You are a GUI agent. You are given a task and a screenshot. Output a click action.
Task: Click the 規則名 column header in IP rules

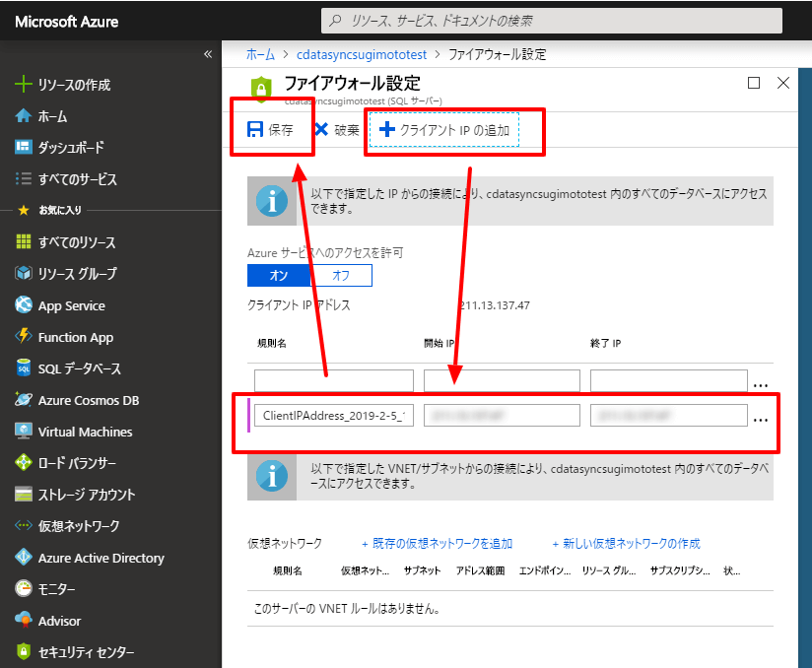click(x=272, y=343)
